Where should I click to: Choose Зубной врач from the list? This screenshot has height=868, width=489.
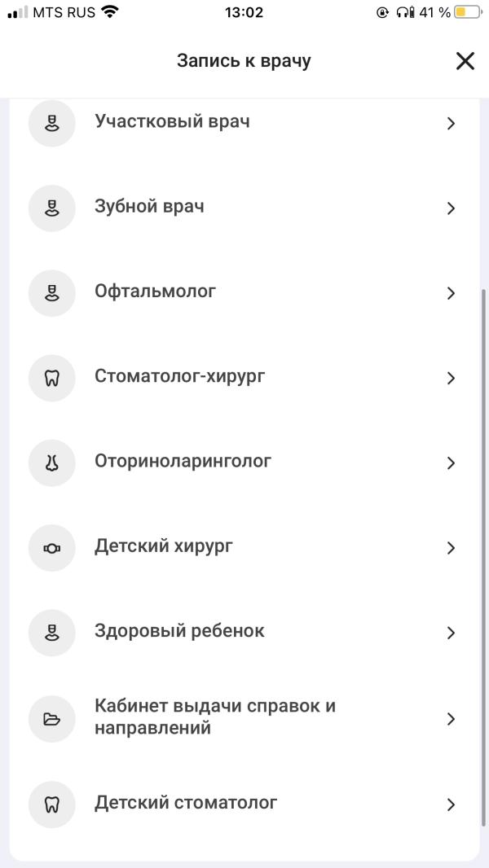coord(244,208)
